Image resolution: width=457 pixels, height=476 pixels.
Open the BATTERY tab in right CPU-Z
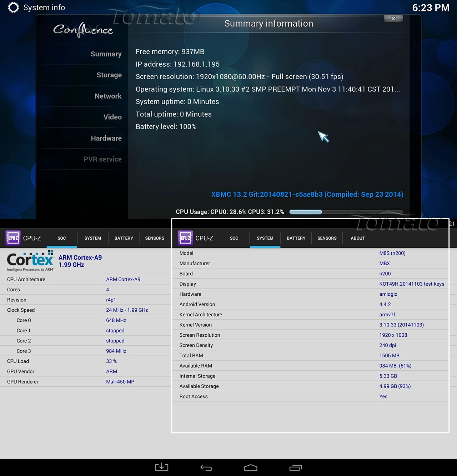pos(296,238)
